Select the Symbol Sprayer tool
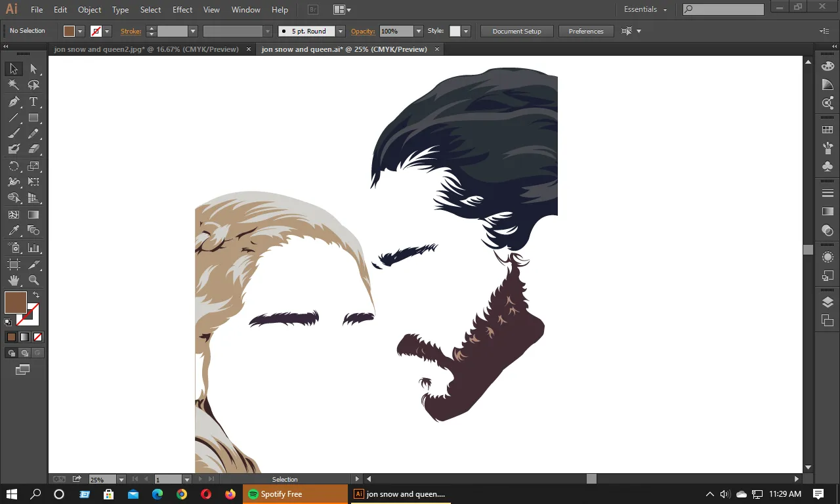The image size is (840, 504). point(13,248)
